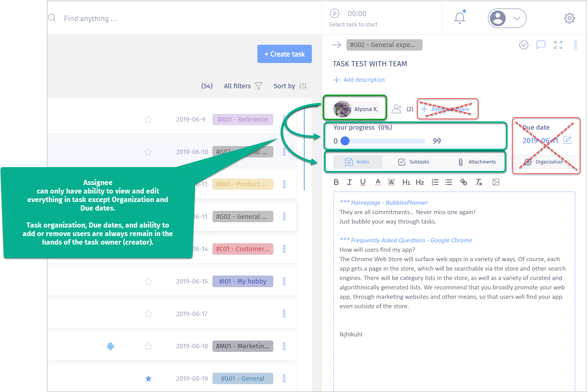Insert an image into notes

pyautogui.click(x=496, y=182)
